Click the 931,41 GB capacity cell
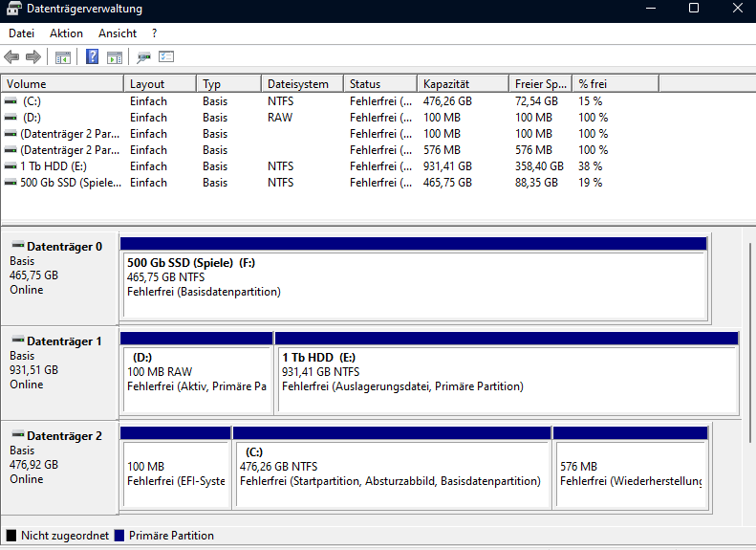 pos(447,166)
